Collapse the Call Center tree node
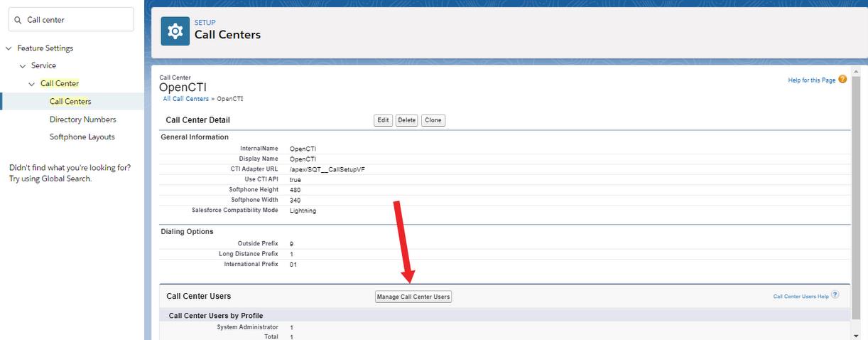The height and width of the screenshot is (340, 868). pyautogui.click(x=31, y=84)
